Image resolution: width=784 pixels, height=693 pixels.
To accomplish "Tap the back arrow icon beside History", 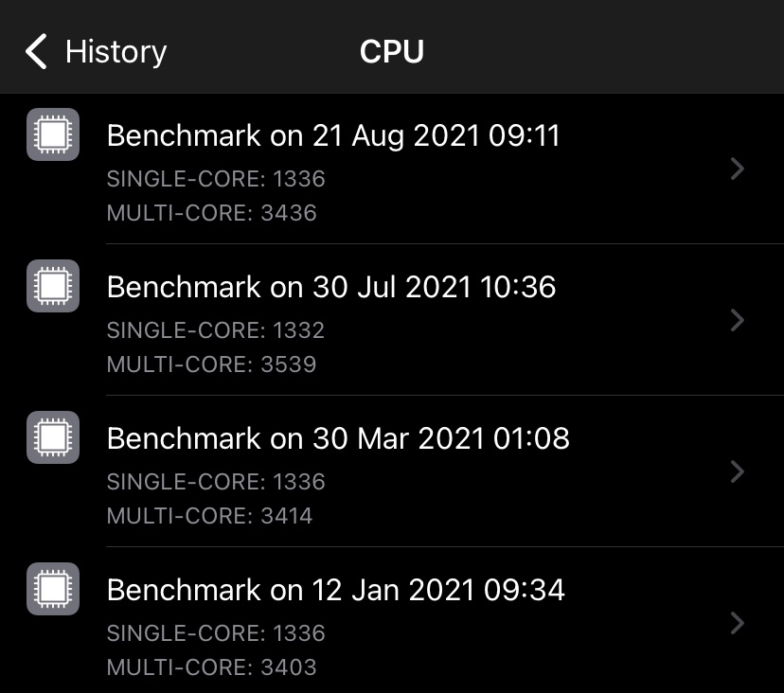I will pos(36,51).
